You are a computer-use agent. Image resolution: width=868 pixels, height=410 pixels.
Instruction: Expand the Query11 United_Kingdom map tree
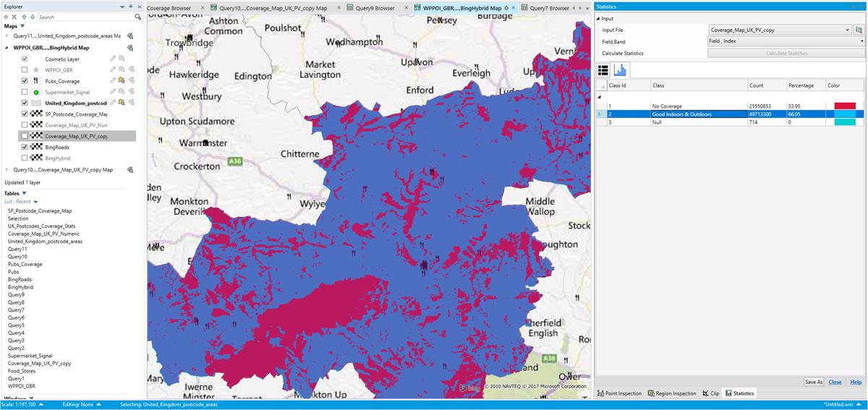7,35
